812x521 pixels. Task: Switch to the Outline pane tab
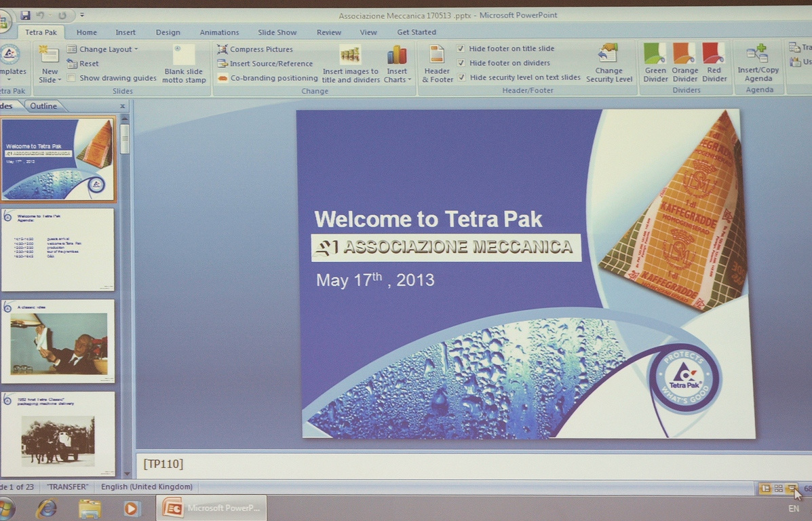click(43, 106)
